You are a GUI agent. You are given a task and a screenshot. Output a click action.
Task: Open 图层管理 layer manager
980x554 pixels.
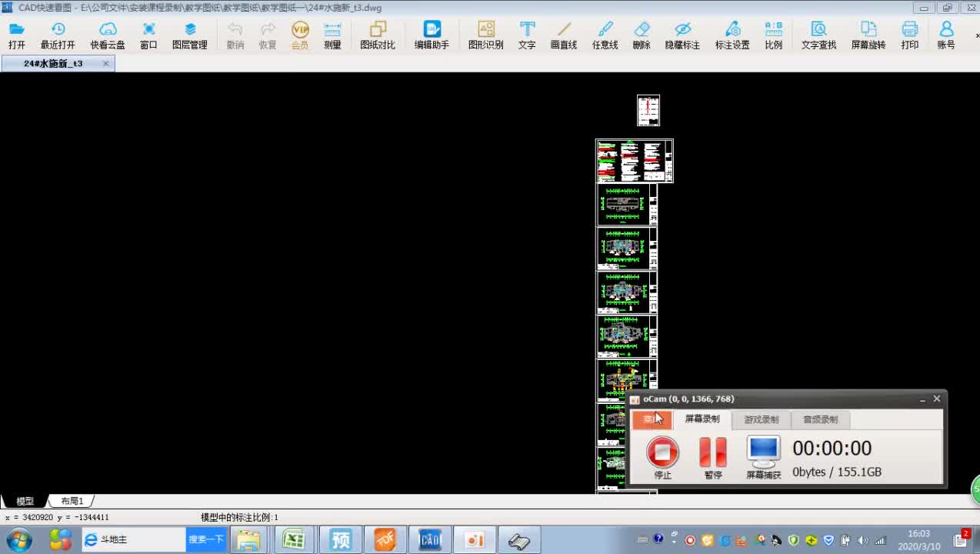[x=190, y=35]
